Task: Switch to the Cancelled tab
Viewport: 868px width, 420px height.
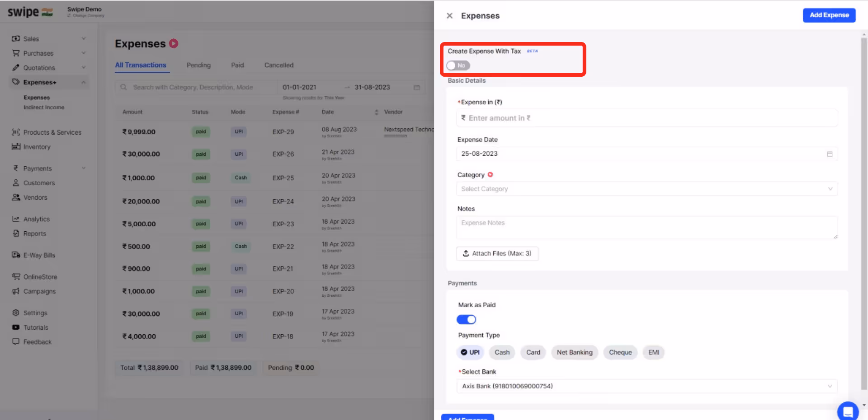Action: coord(279,65)
